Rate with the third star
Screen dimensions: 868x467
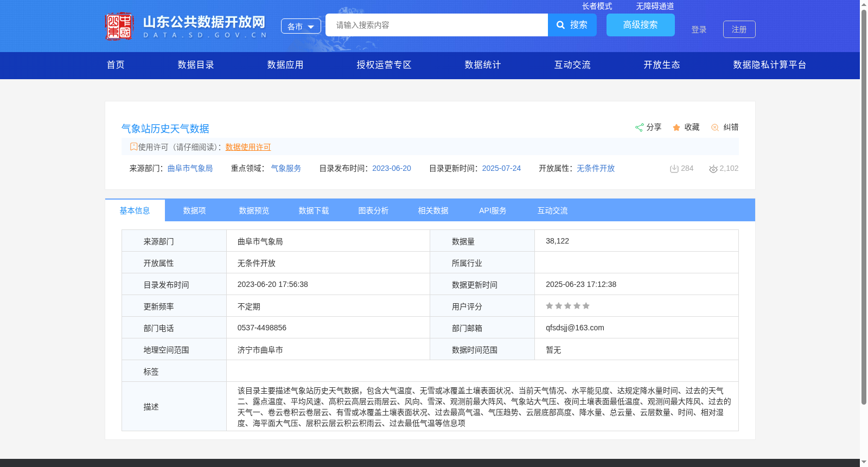(567, 306)
